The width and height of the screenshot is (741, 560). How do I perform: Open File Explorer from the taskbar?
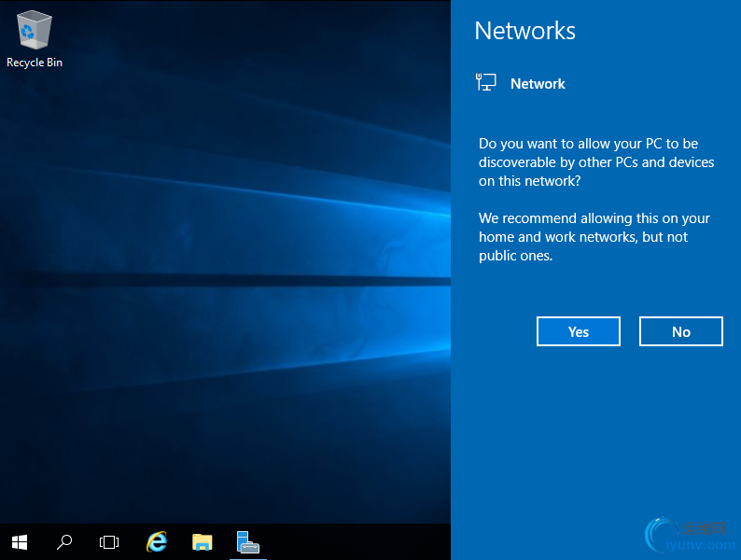(x=203, y=542)
